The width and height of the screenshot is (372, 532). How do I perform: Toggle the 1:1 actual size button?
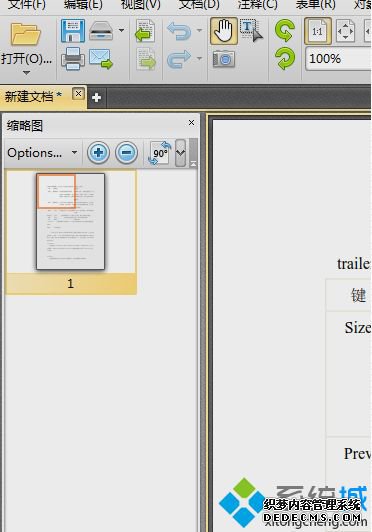tap(318, 31)
